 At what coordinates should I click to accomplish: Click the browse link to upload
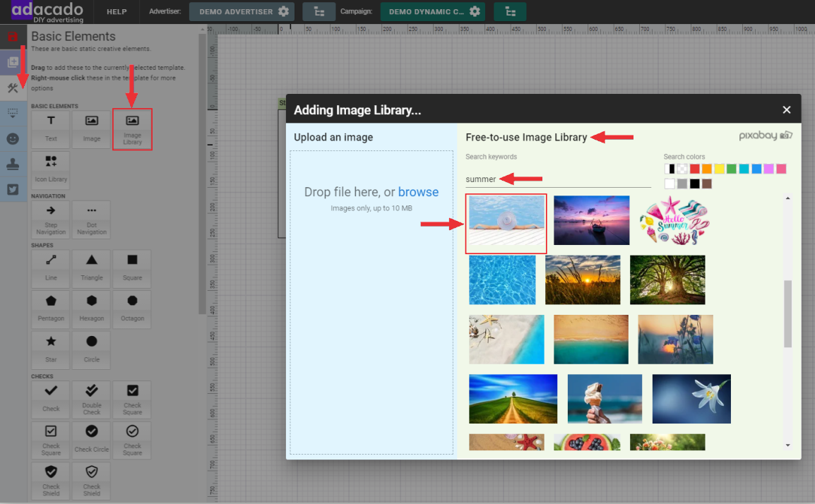pyautogui.click(x=418, y=192)
